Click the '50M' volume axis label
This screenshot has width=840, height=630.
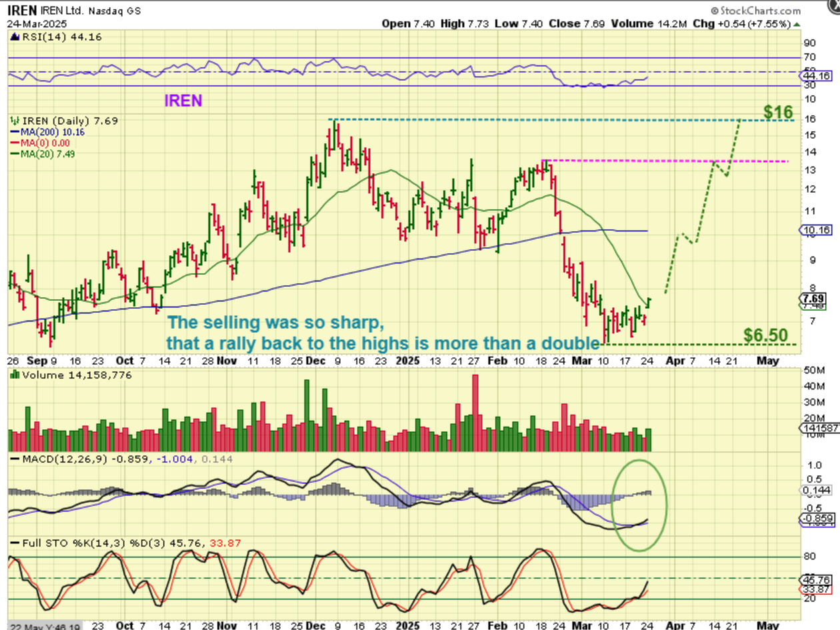(813, 369)
